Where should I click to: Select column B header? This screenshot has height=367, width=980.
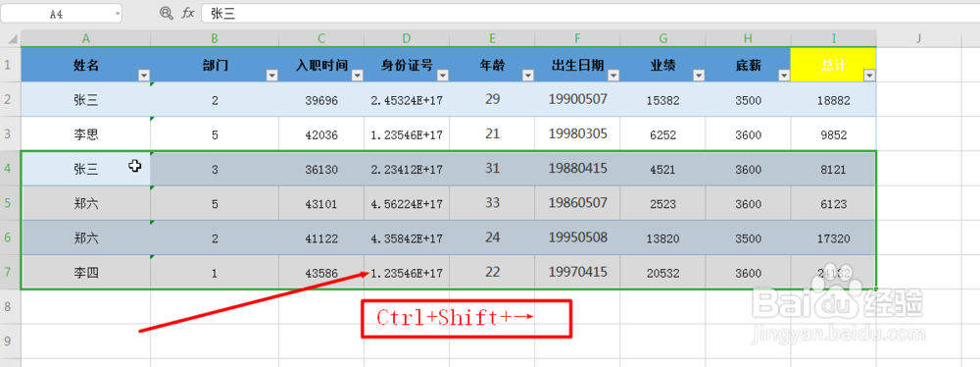pyautogui.click(x=215, y=39)
